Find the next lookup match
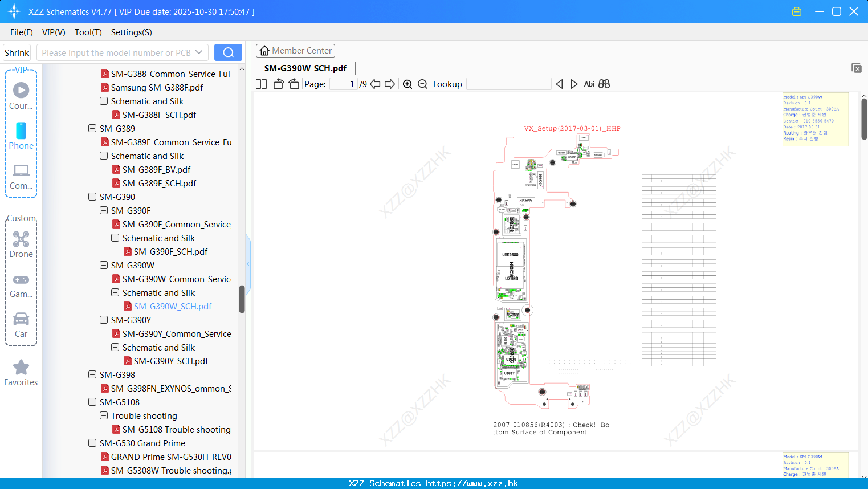Image resolution: width=868 pixels, height=489 pixels. (x=574, y=84)
